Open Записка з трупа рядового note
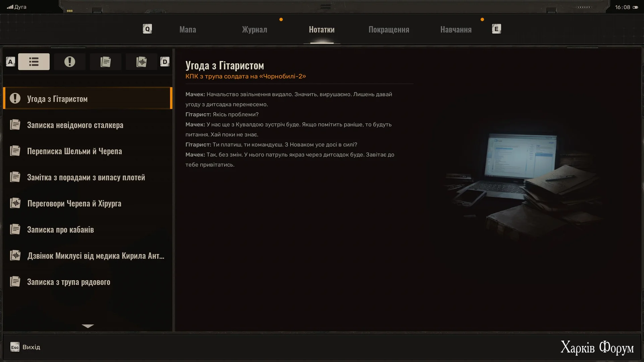The image size is (644, 362). (68, 282)
